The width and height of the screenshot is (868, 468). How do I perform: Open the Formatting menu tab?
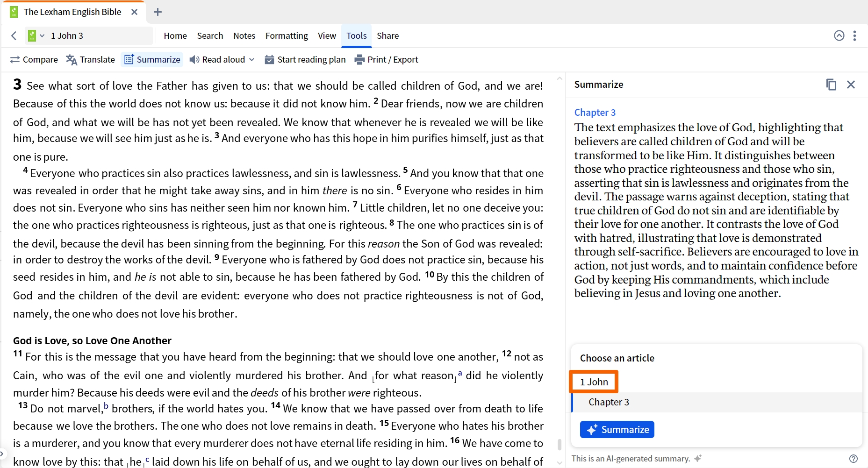click(287, 35)
